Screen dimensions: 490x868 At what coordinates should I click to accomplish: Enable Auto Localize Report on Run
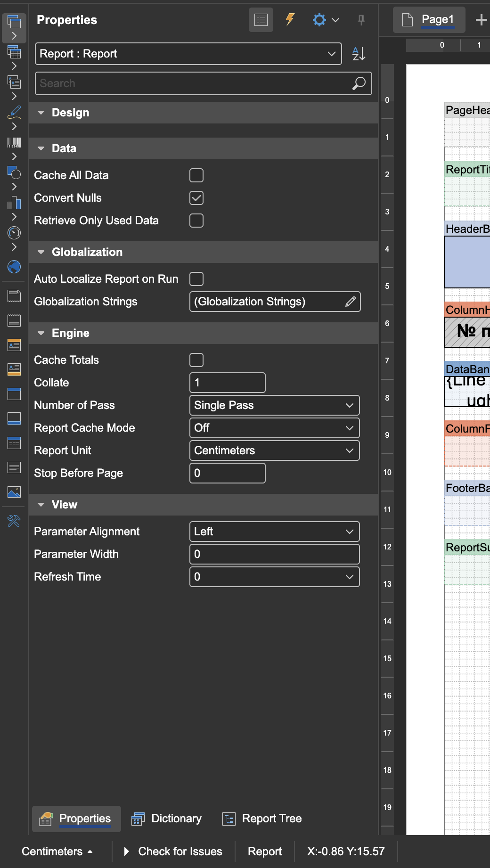tap(196, 279)
